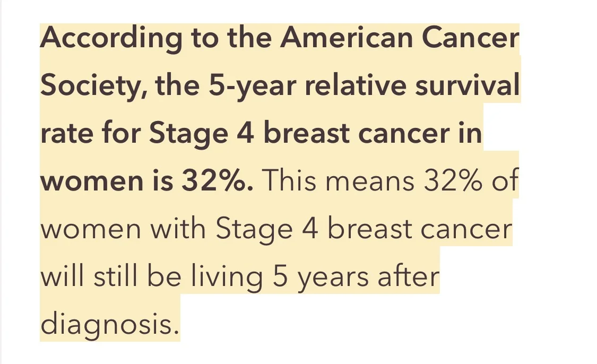Click the bold word "women" before "is"
Viewport: 597px width, 364px height.
coord(89,181)
